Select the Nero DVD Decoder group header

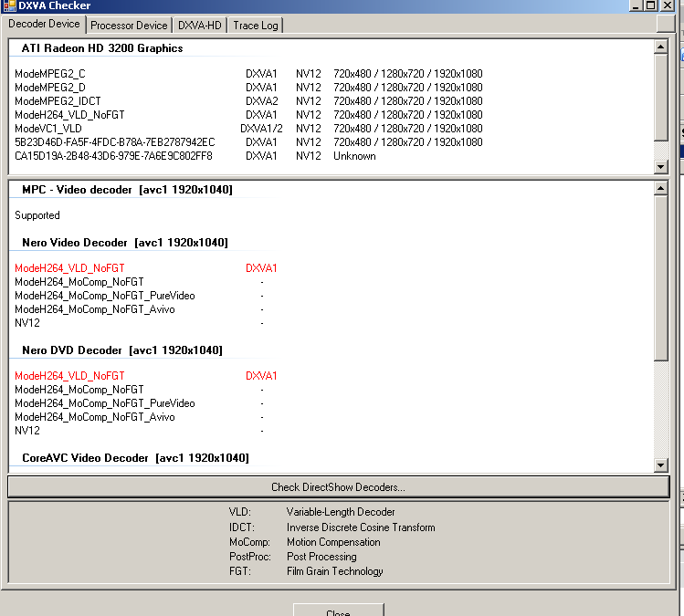pyautogui.click(x=121, y=350)
